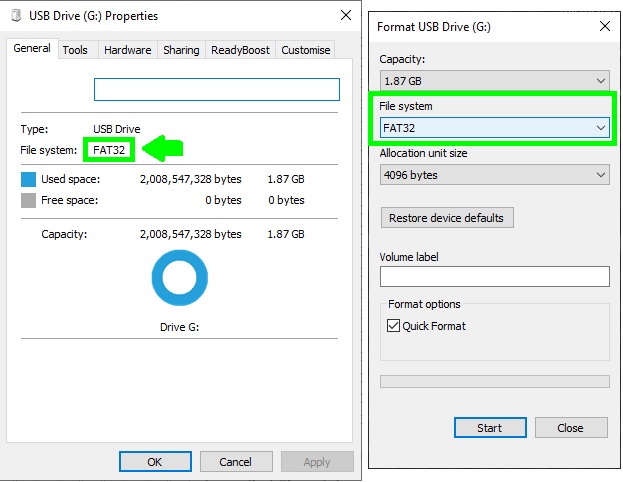This screenshot has width=623, height=482.
Task: Click the drive usage donut chart
Action: (x=179, y=279)
